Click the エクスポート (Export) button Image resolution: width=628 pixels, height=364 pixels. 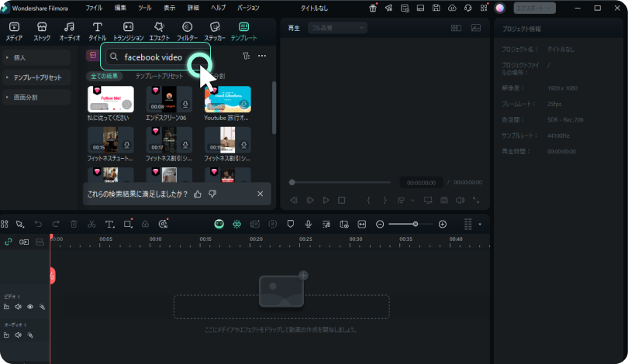pos(534,8)
